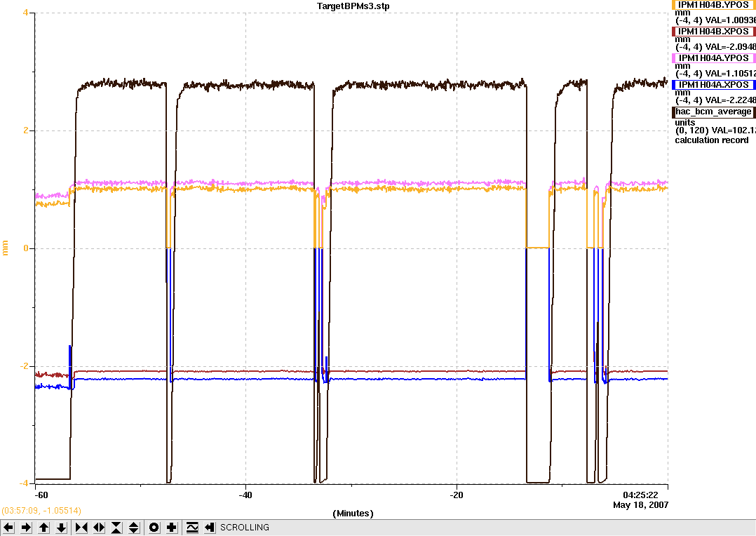756x536 pixels.
Task: Click the May 18, 2007 date label
Action: pos(641,504)
